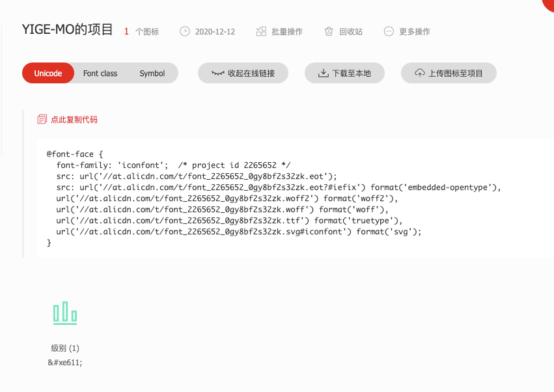The height and width of the screenshot is (392, 554).
Task: Click the 下载至本地 download button
Action: point(344,73)
